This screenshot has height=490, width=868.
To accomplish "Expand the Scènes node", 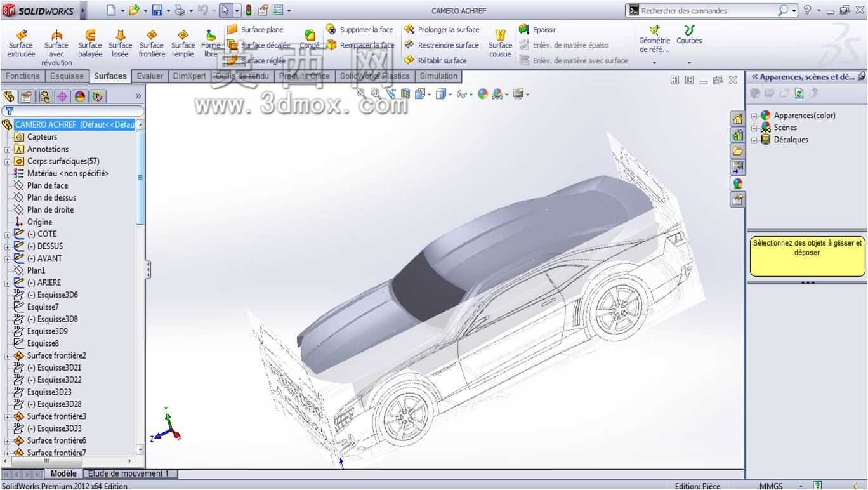I will 754,128.
